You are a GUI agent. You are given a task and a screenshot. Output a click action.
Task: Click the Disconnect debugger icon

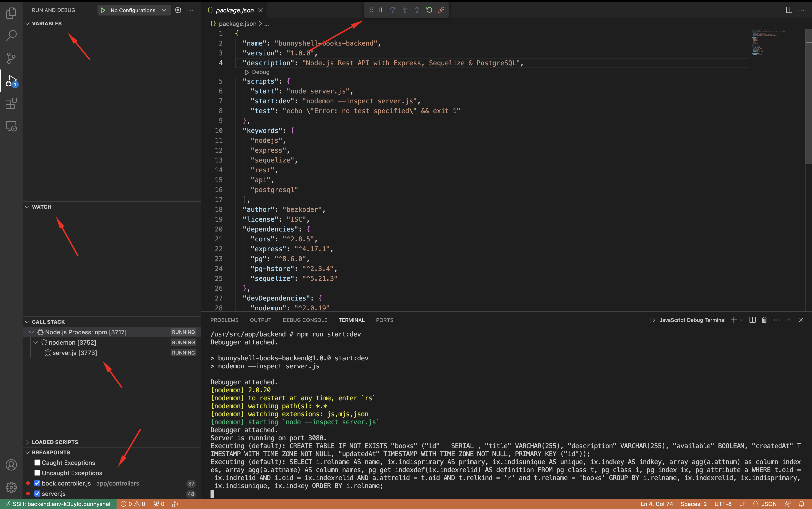(441, 10)
